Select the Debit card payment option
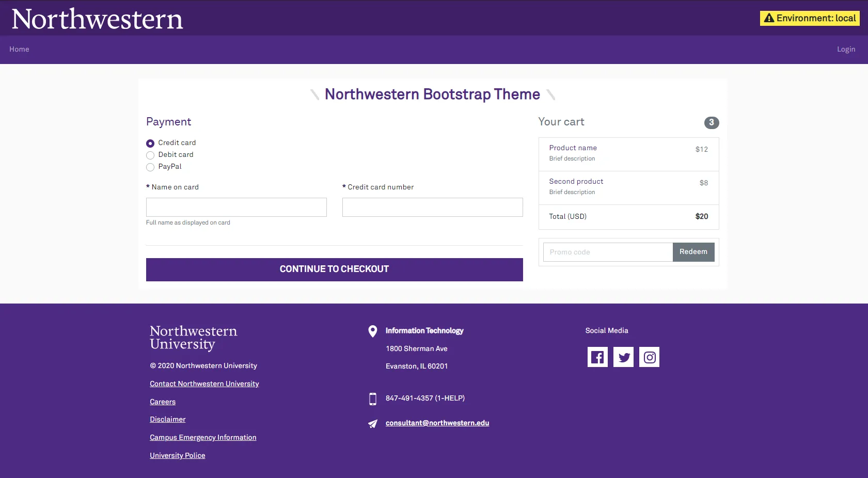The image size is (868, 478). pos(150,155)
